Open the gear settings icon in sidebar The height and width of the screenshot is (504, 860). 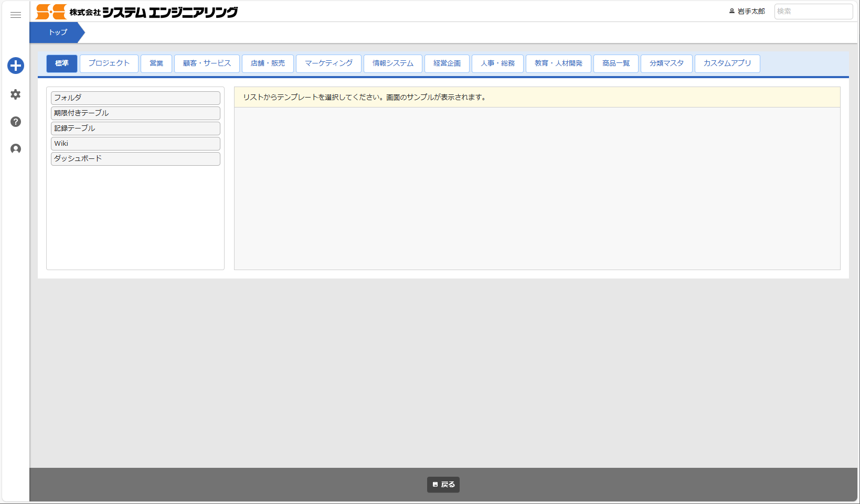point(16,94)
